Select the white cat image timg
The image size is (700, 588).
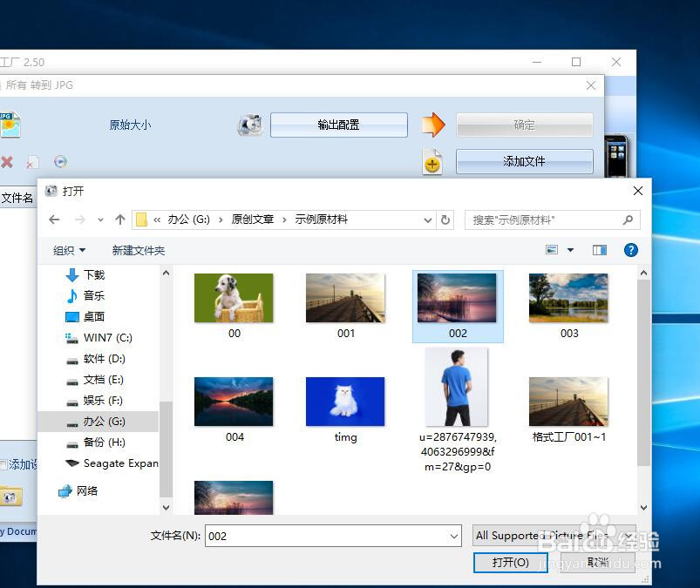click(344, 401)
